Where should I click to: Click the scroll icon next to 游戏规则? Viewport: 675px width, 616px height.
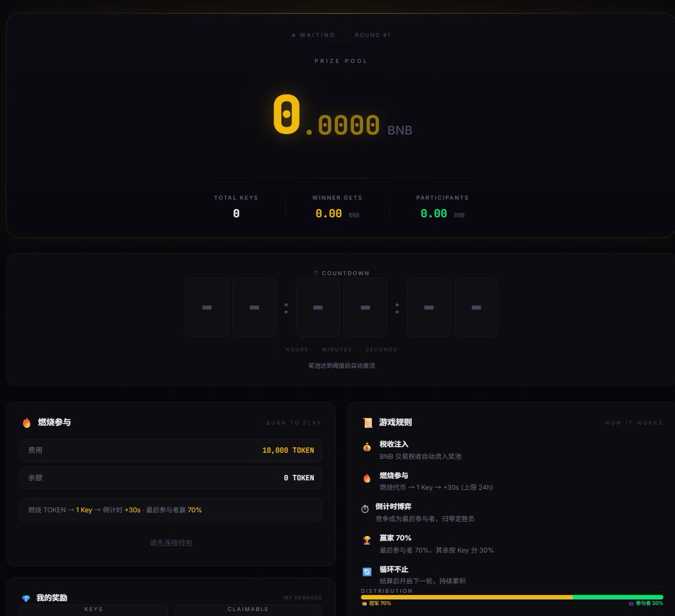367,423
